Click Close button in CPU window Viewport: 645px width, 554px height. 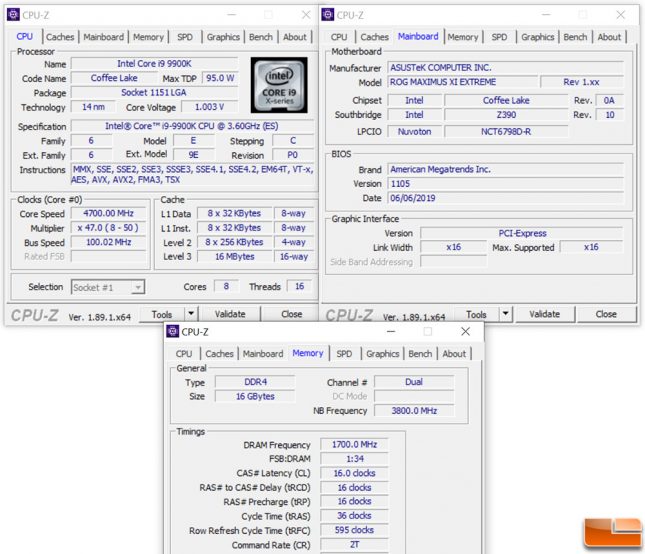click(292, 314)
